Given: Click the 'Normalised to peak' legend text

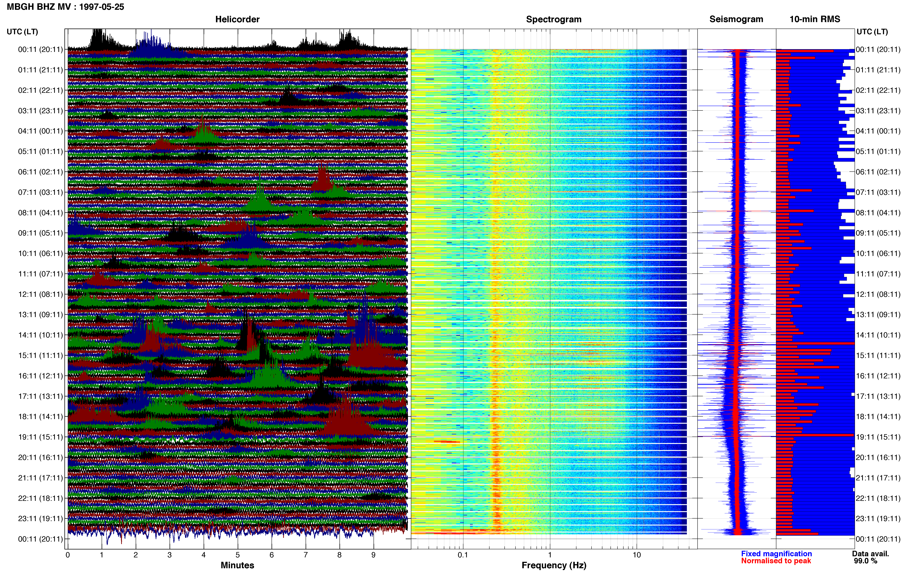Looking at the screenshot, I should pos(776,561).
